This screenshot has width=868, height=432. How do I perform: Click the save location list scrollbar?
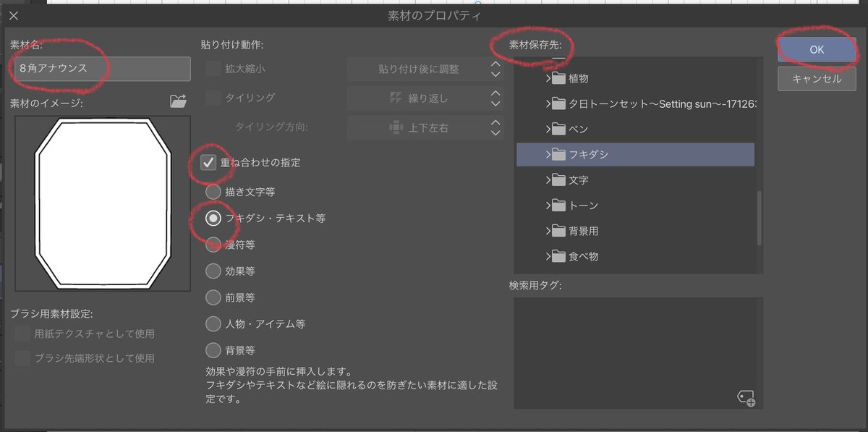pyautogui.click(x=759, y=217)
